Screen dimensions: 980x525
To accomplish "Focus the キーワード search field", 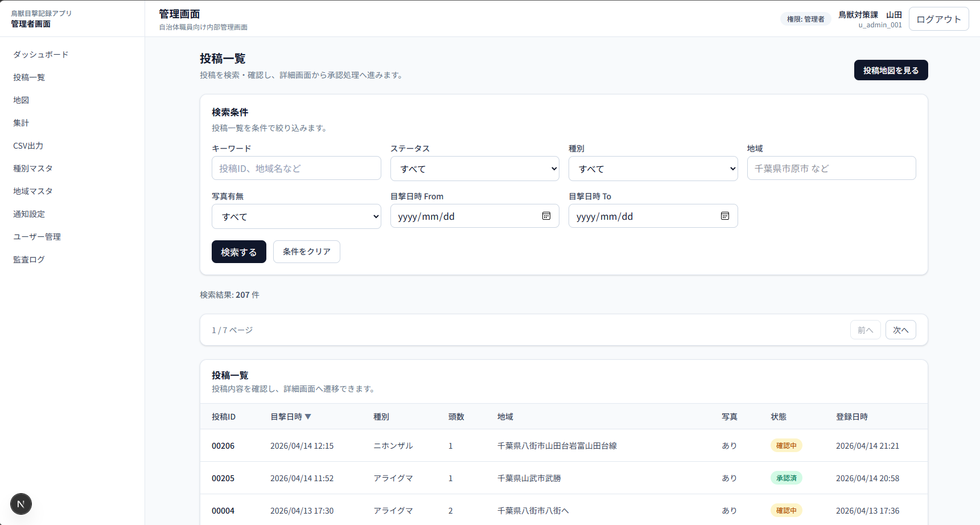I will [296, 169].
